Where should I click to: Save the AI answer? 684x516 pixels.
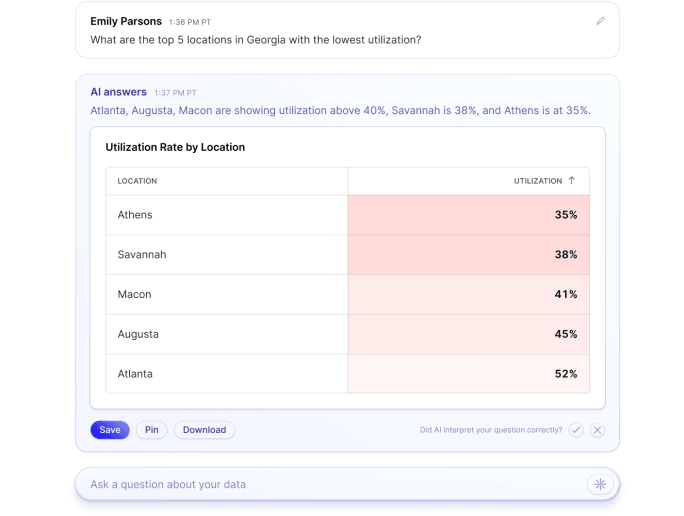tap(110, 430)
